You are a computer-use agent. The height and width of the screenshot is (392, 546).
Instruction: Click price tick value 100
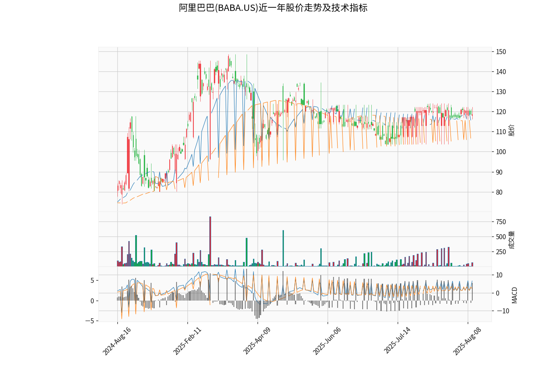501,152
